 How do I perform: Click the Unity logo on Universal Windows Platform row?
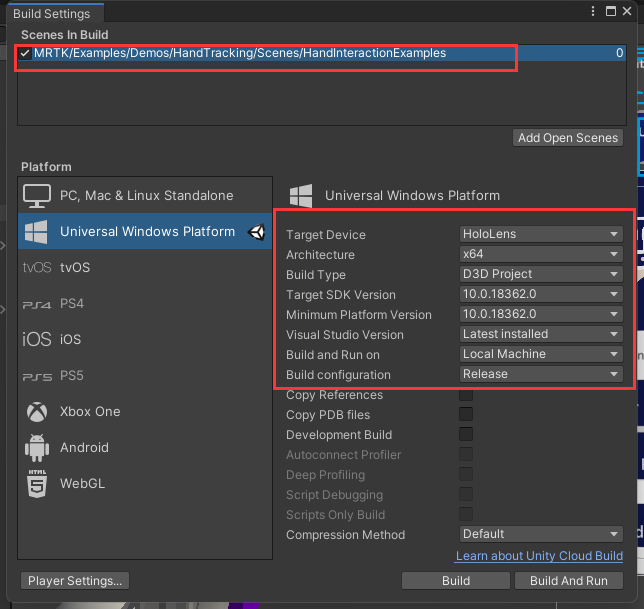(x=256, y=232)
